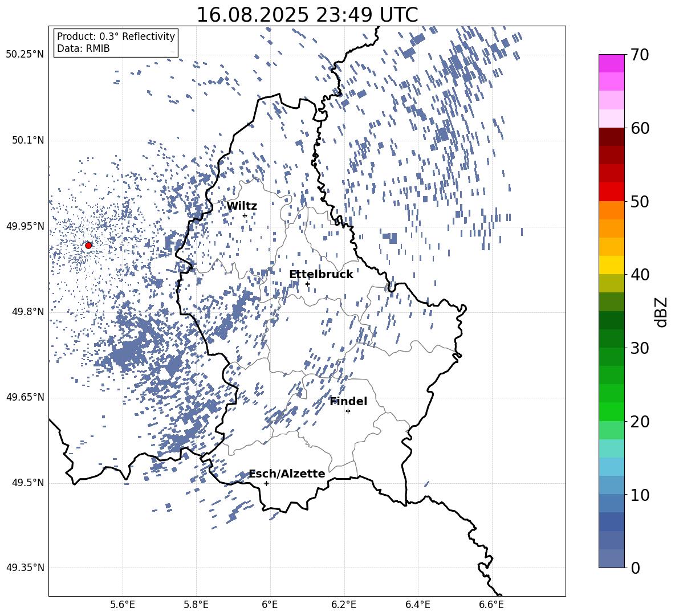Select the Findel city label
The width and height of the screenshot is (675, 616).
point(348,401)
